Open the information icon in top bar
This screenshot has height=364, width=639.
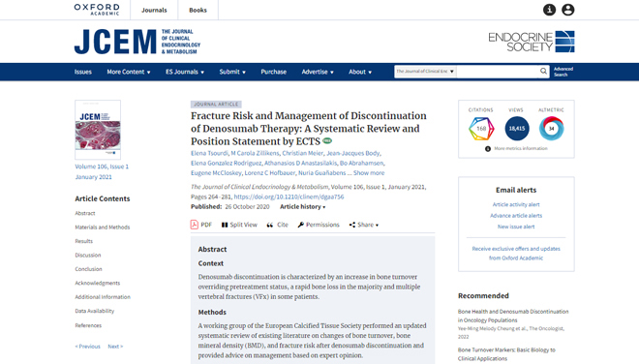click(x=549, y=10)
